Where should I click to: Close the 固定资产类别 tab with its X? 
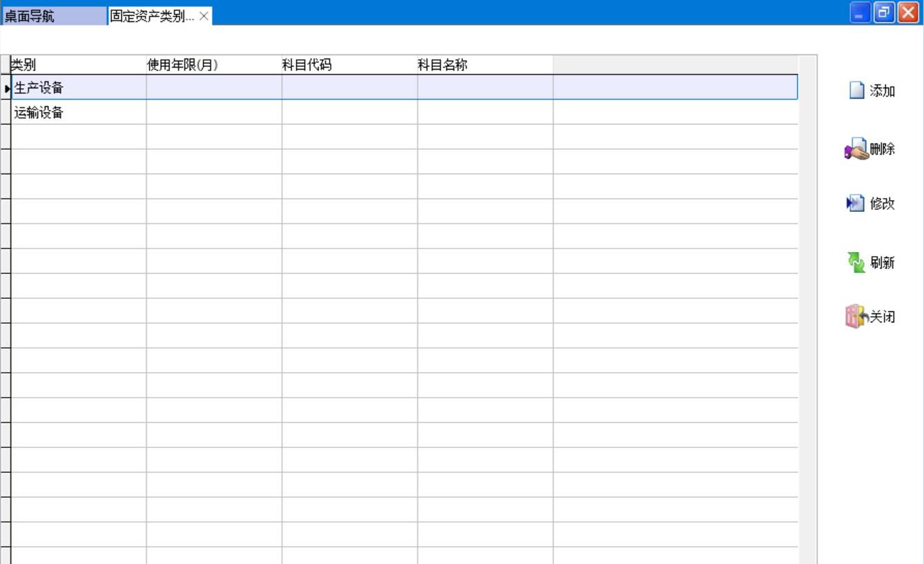204,17
